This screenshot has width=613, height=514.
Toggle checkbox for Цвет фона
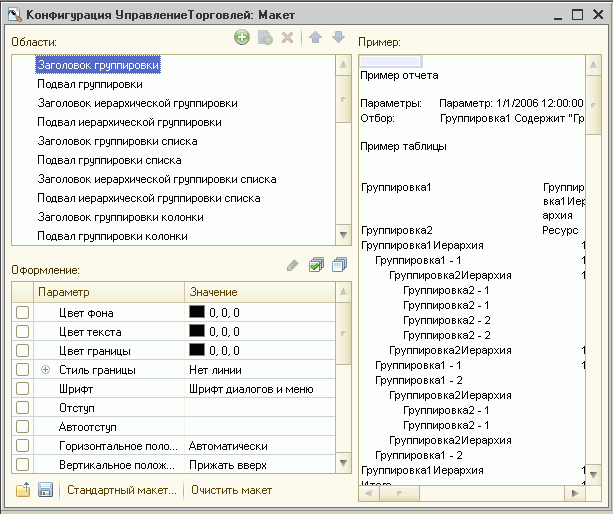click(22, 313)
